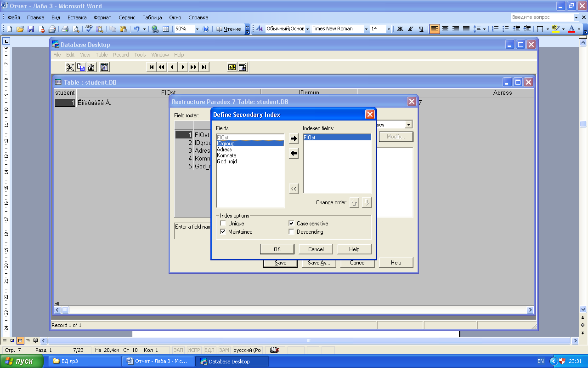
Task: Click the numbered list icon in Word
Action: pyautogui.click(x=495, y=29)
